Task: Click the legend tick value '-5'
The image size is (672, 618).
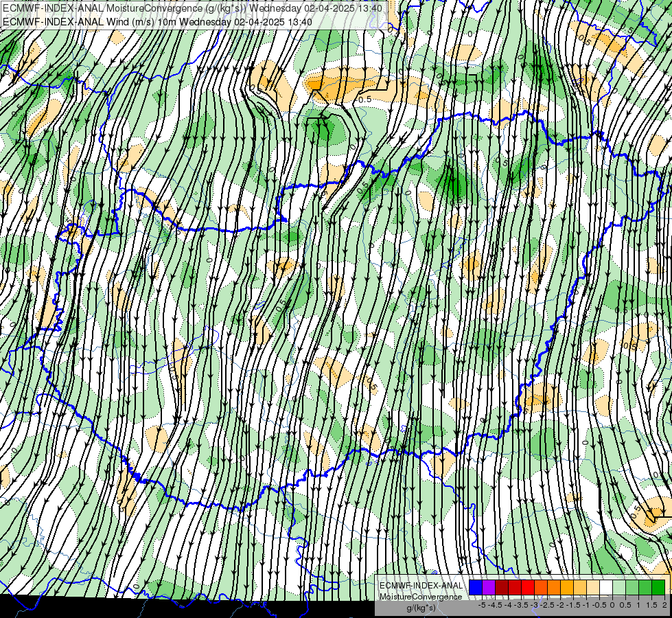Action: pos(482,605)
